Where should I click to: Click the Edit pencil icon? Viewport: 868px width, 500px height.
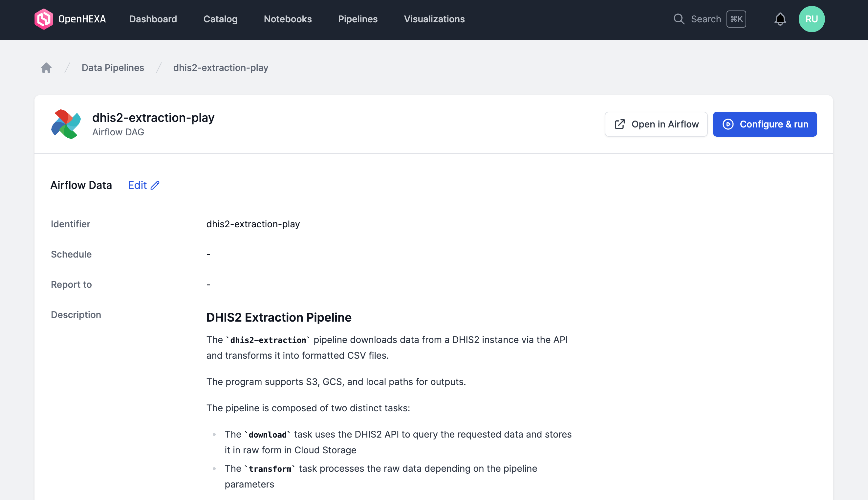tap(156, 185)
